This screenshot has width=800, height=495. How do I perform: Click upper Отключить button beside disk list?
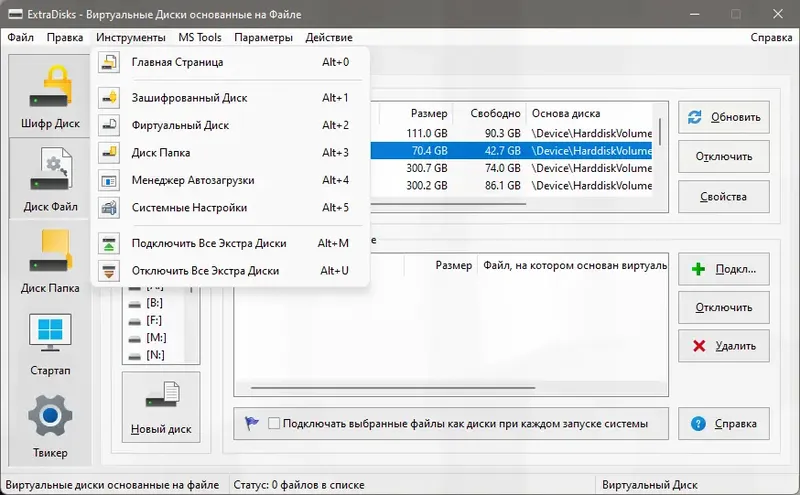724,157
